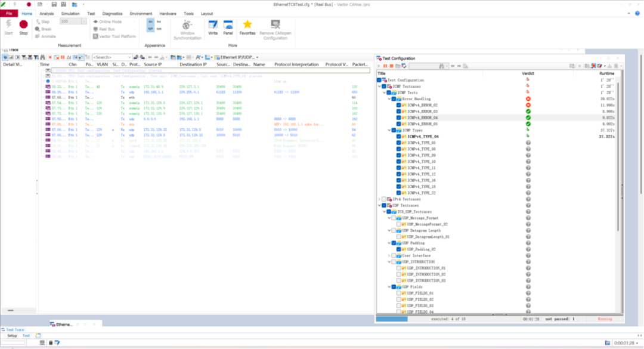Click the first mode icon in Trace toolbar
This screenshot has width=644, height=349.
pyautogui.click(x=5, y=57)
